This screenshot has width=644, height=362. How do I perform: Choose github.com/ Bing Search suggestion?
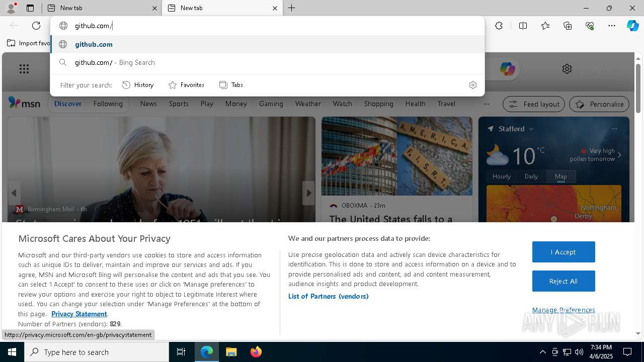tap(267, 62)
